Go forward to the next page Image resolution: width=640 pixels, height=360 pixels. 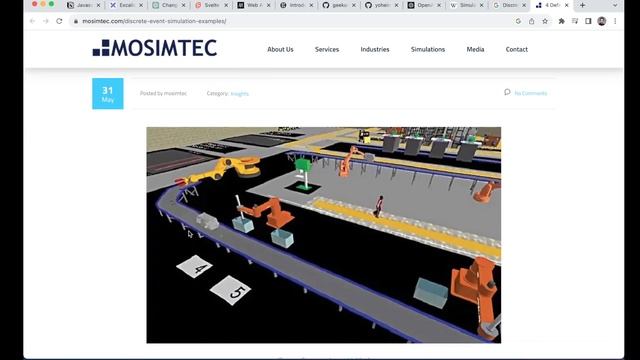click(46, 21)
